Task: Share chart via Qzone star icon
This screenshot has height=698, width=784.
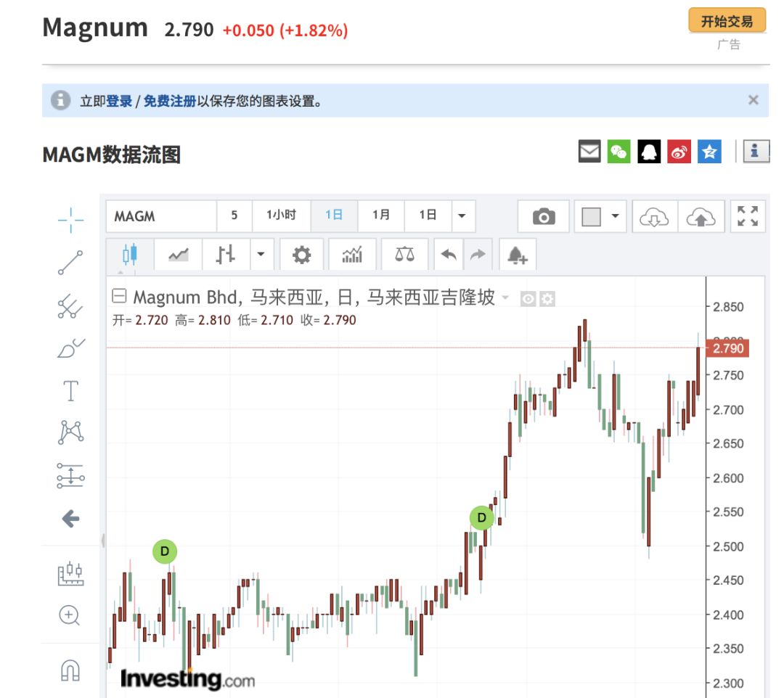Action: [709, 152]
